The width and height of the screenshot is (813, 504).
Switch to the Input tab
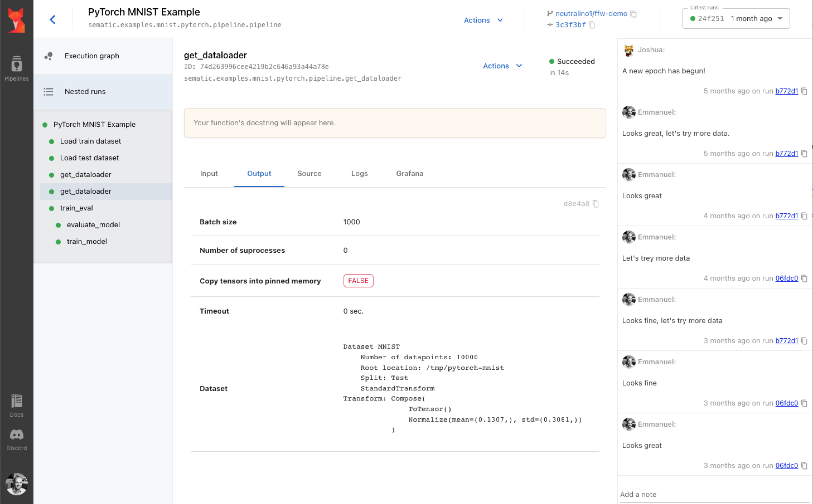[209, 173]
